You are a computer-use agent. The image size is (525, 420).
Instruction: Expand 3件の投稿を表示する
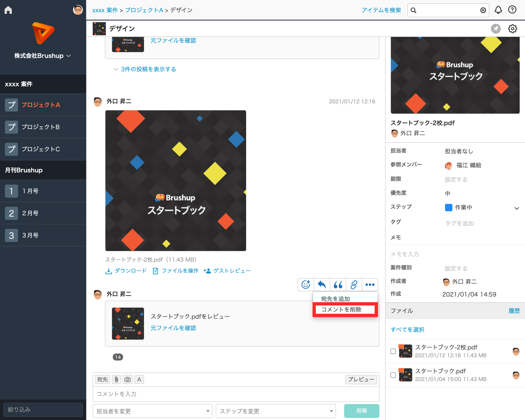click(x=148, y=69)
